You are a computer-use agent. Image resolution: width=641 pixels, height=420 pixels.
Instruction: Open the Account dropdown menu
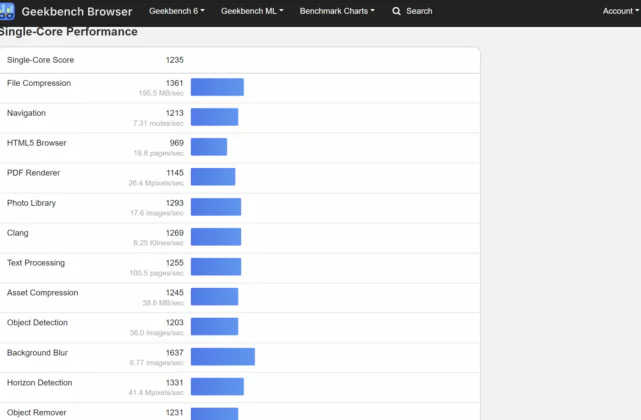[x=621, y=11]
